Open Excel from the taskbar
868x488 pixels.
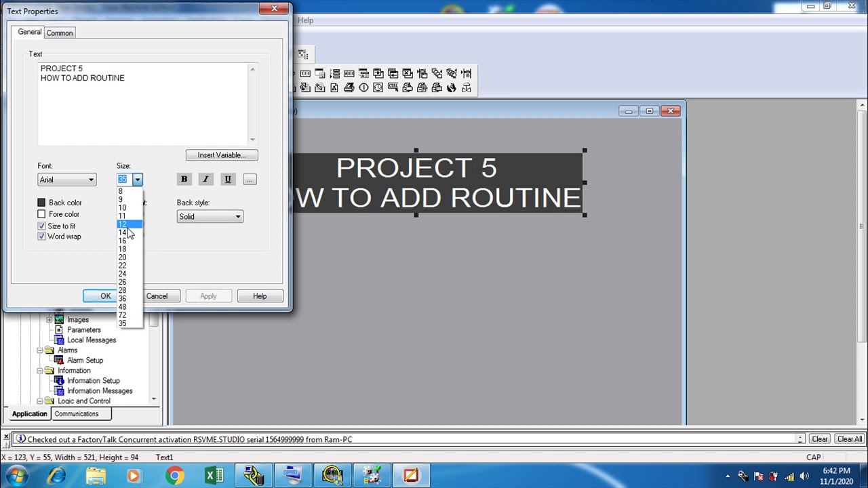[x=214, y=476]
